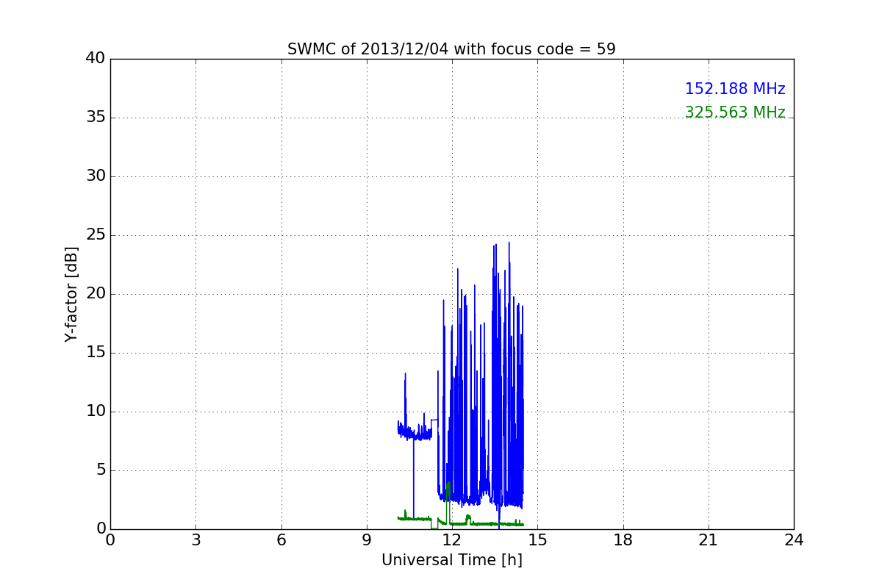The width and height of the screenshot is (882, 588).
Task: Click the y-axis tick label '30'
Action: [95, 176]
